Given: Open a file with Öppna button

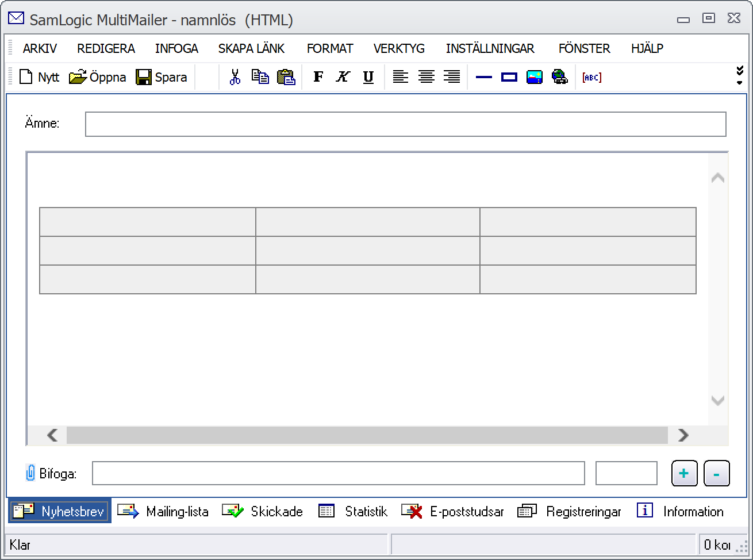Looking at the screenshot, I should tap(98, 77).
